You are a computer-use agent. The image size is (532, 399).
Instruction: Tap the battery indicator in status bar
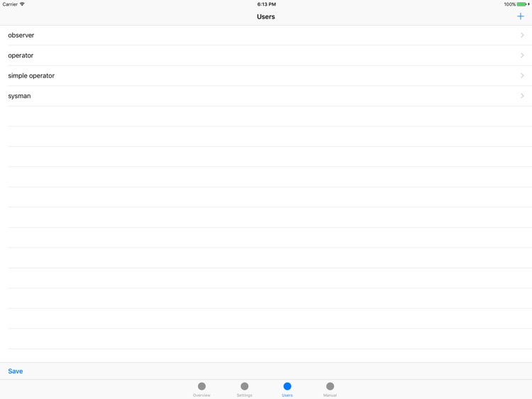[523, 4]
